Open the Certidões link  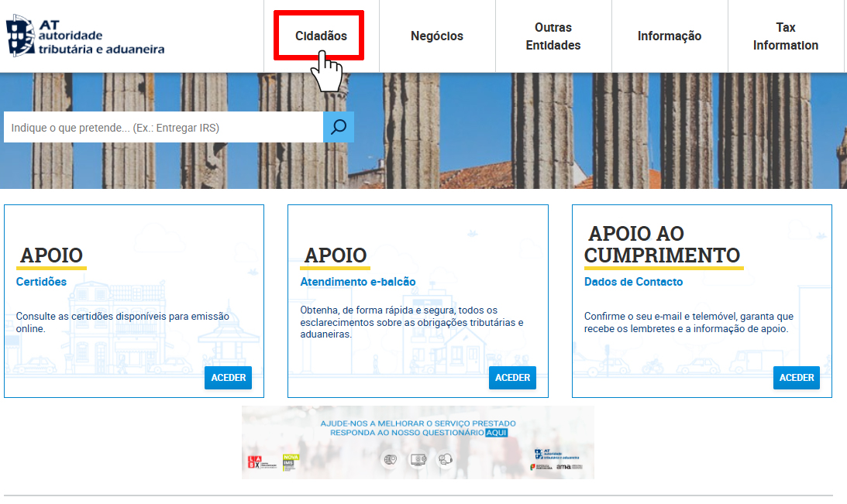[41, 282]
